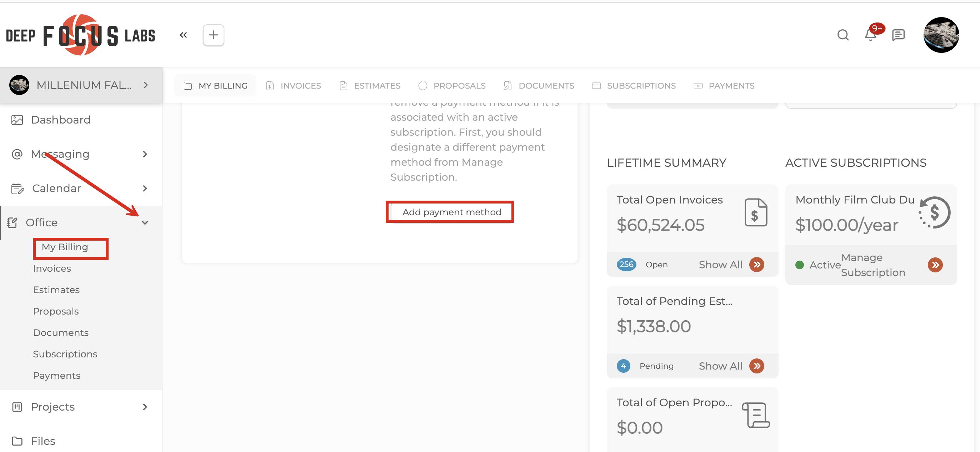Switch to the Proposals tab

[451, 86]
